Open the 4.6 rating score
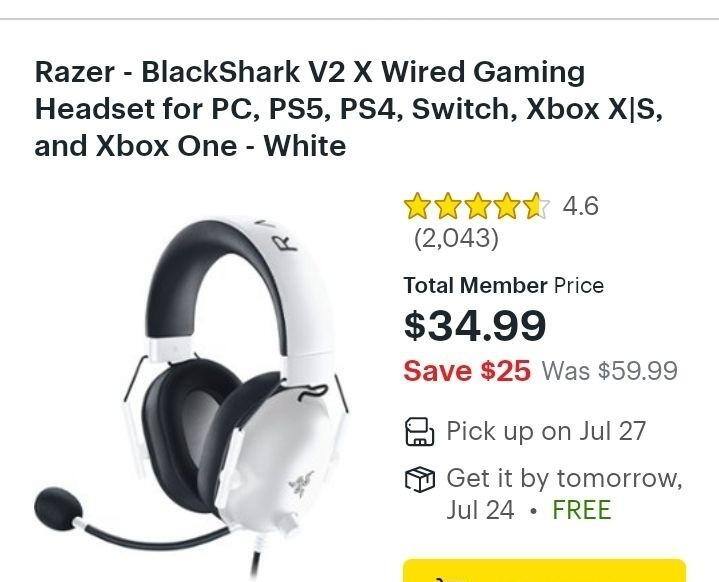 coord(581,205)
